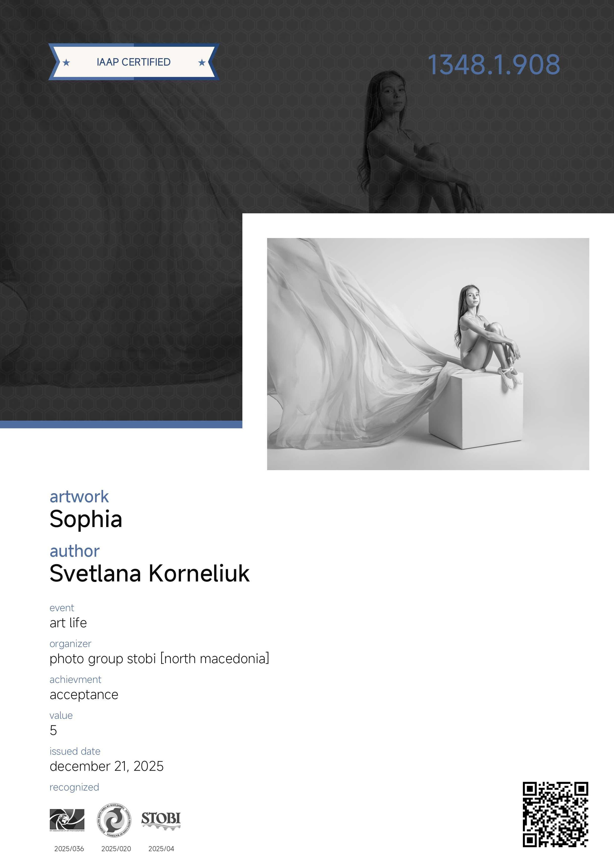614x868 pixels.
Task: Click the artwork title Sophia
Action: 86,519
